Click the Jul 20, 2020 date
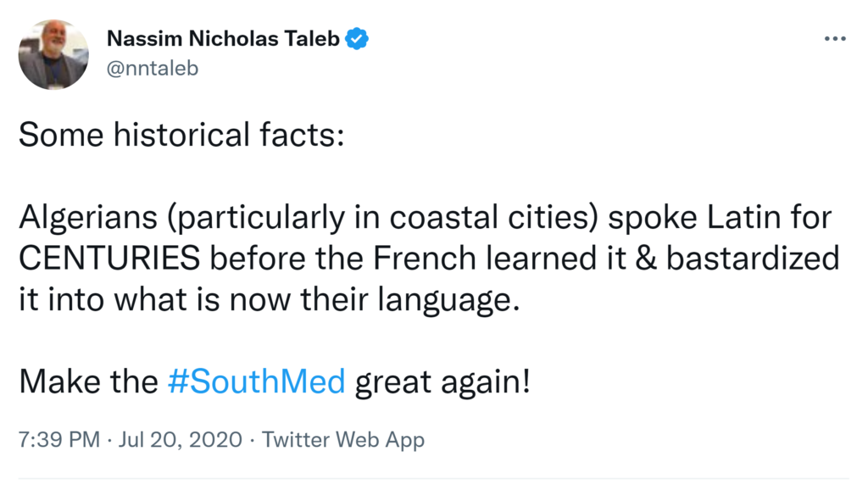 181,440
